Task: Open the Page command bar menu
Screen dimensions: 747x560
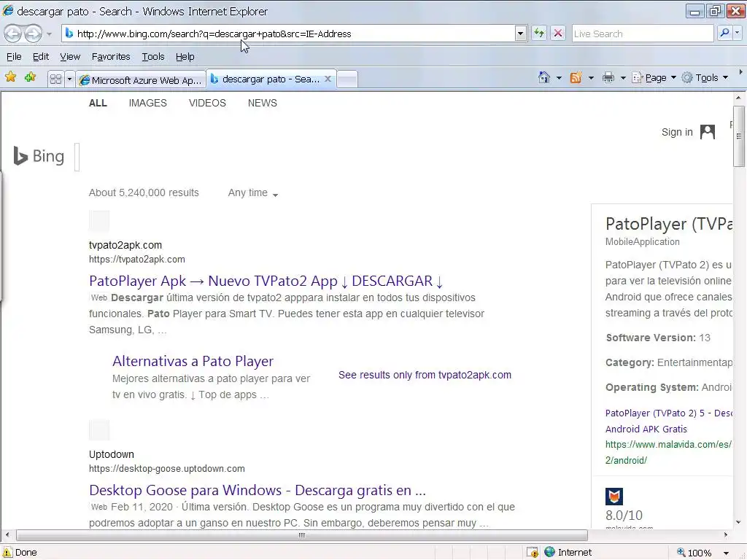Action: (654, 77)
